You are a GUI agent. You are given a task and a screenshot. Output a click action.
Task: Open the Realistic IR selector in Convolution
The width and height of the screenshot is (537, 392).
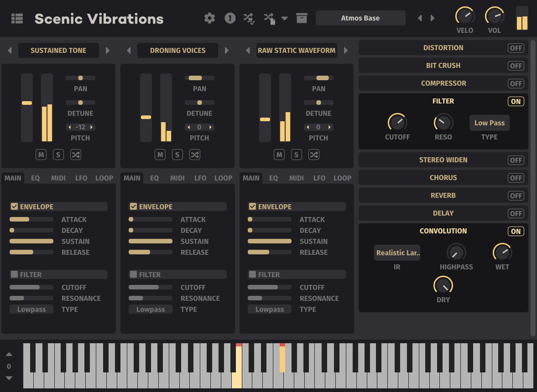397,252
